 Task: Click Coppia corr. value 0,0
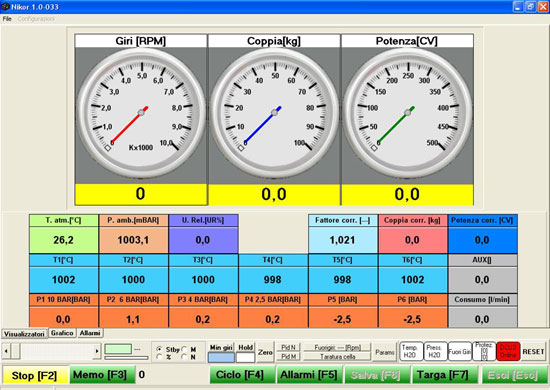(412, 240)
